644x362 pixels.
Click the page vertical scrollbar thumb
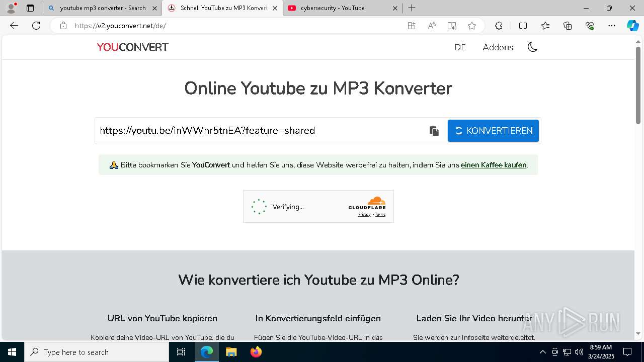pos(638,85)
